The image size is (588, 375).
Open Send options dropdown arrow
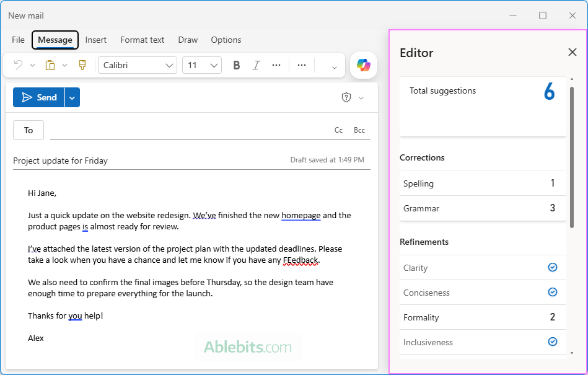72,97
